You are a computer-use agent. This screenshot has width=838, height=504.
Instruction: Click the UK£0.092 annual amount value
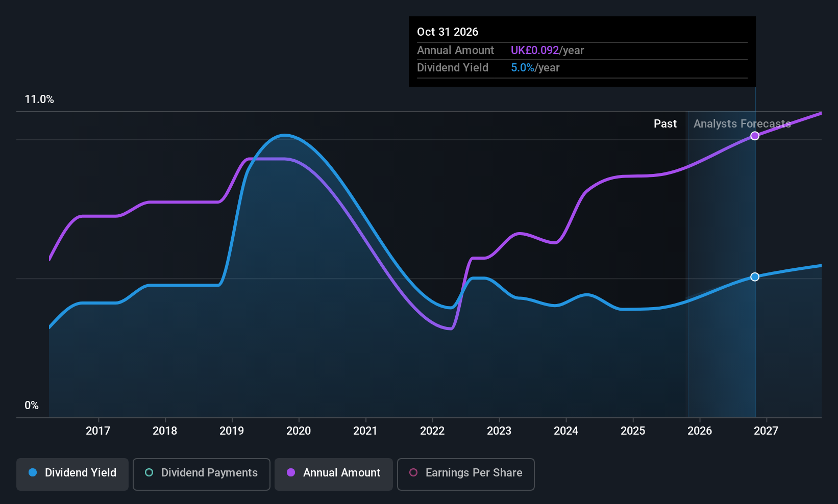[x=535, y=50]
